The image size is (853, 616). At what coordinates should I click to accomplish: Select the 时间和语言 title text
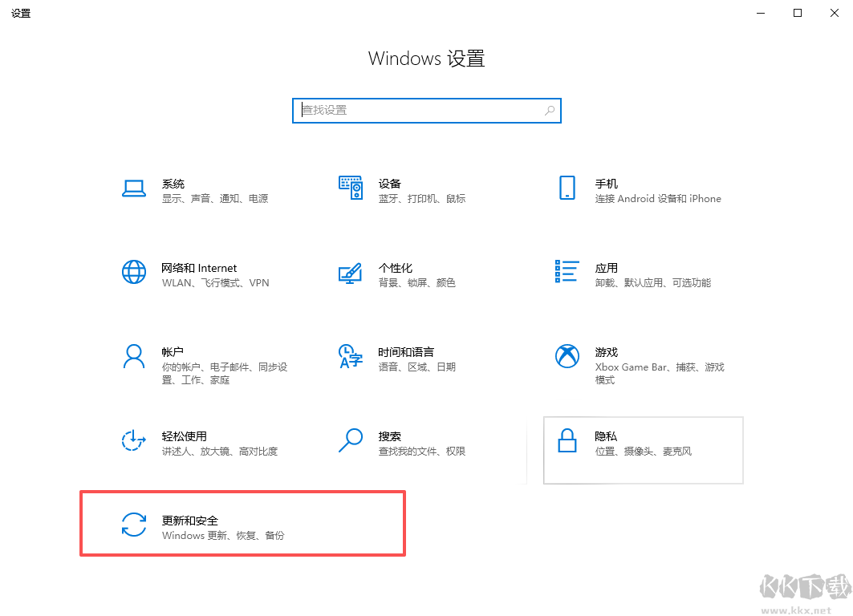406,352
